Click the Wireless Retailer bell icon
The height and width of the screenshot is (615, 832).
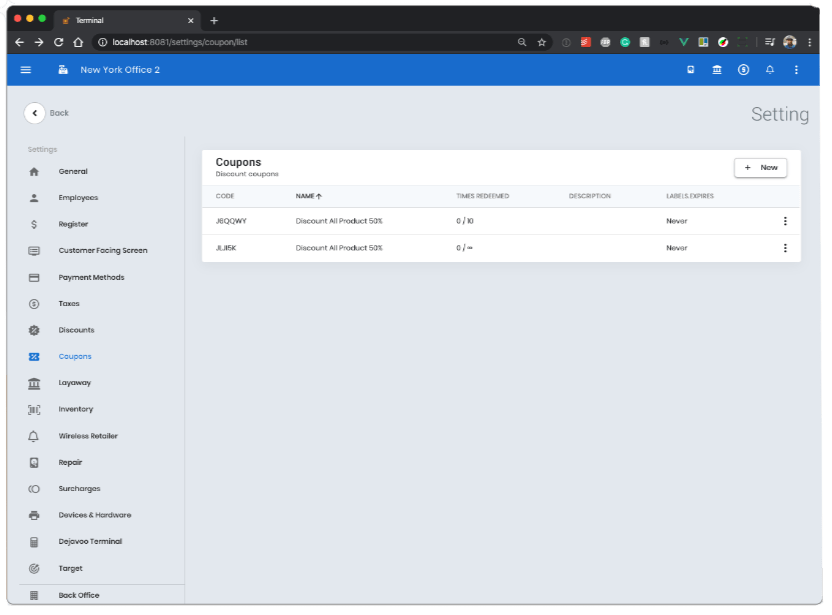click(33, 436)
